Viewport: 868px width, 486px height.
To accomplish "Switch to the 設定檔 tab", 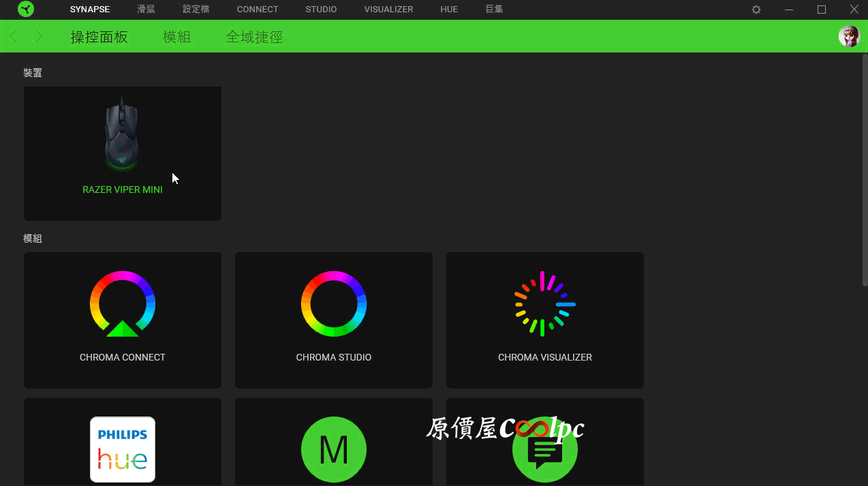I will (196, 10).
